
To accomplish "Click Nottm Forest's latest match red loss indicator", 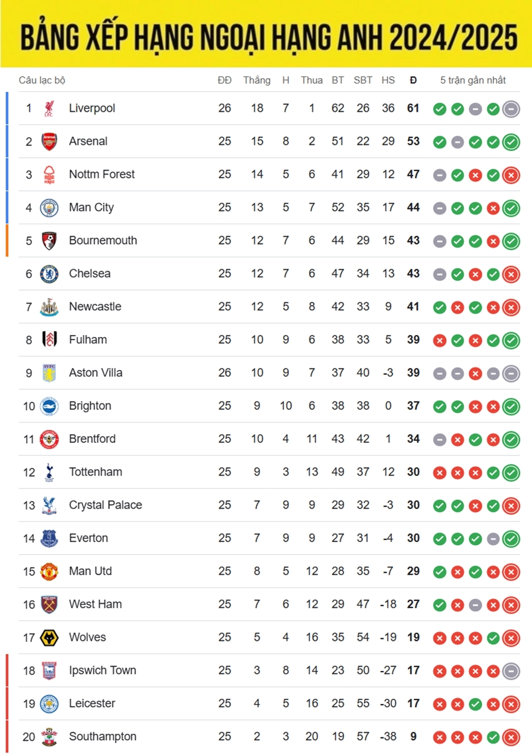I will (511, 175).
